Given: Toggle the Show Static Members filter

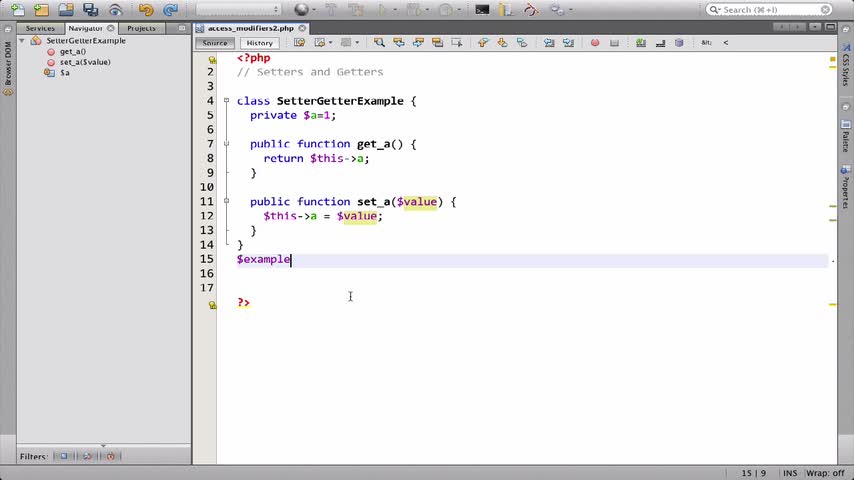Looking at the screenshot, I should pyautogui.click(x=87, y=456).
